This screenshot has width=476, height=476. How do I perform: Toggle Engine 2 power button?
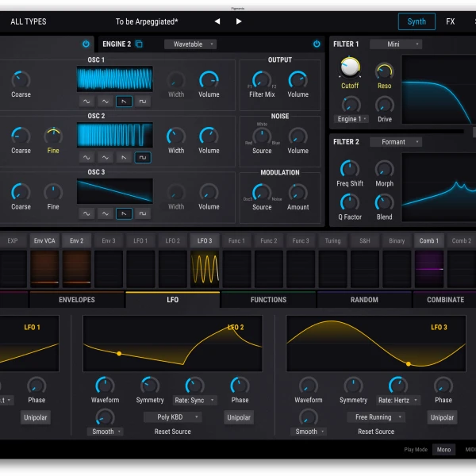coord(317,44)
